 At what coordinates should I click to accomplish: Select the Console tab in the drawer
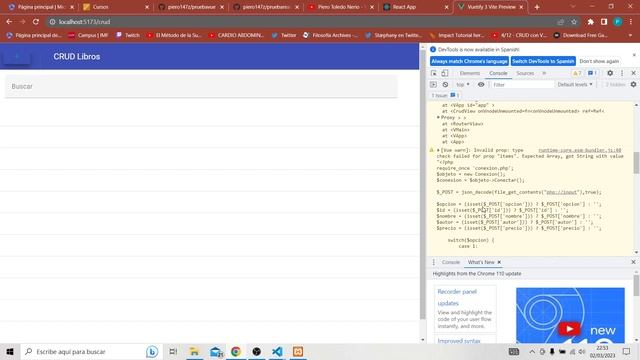tap(451, 262)
